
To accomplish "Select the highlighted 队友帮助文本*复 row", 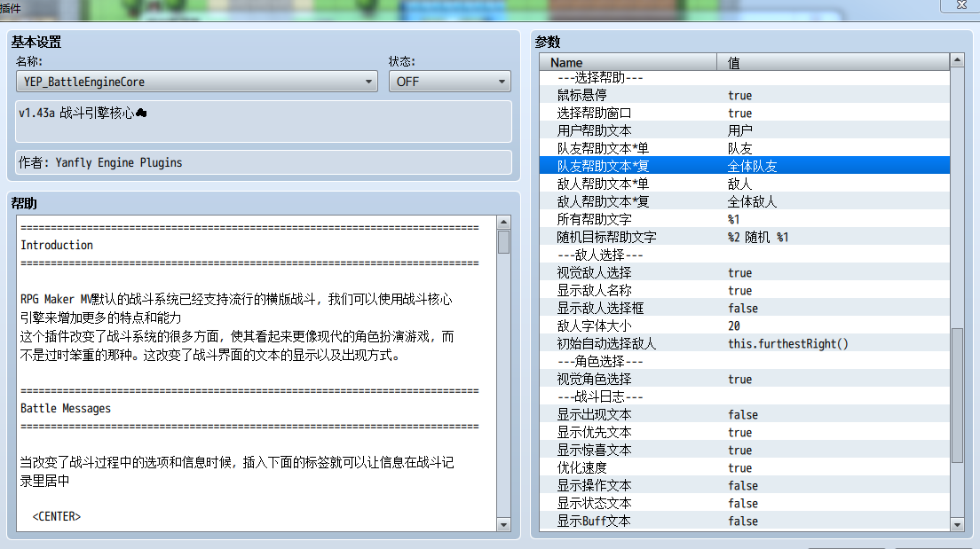I will point(745,166).
